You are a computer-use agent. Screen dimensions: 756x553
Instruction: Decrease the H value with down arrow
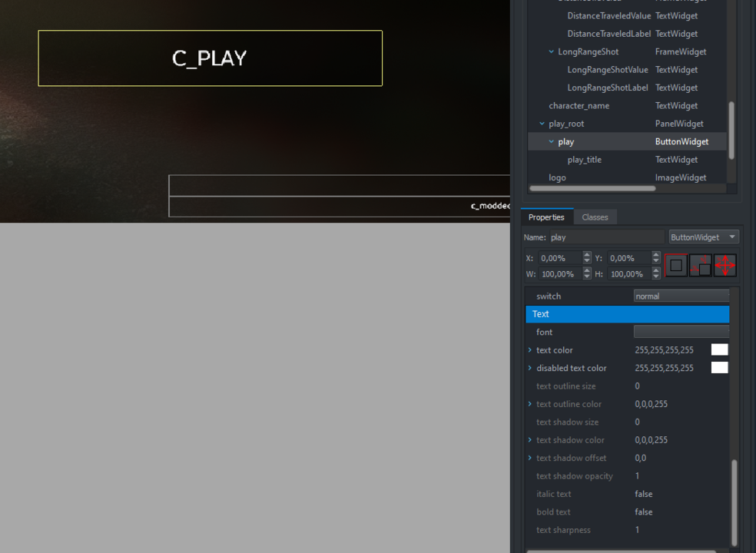(655, 277)
